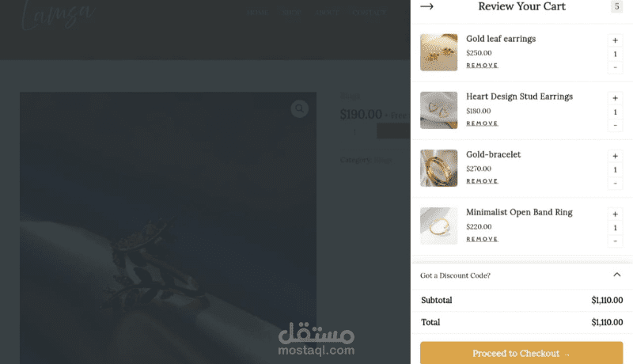The height and width of the screenshot is (364, 633).
Task: Decrease the Minimalist Open Band Ring quantity
Action: [616, 241]
